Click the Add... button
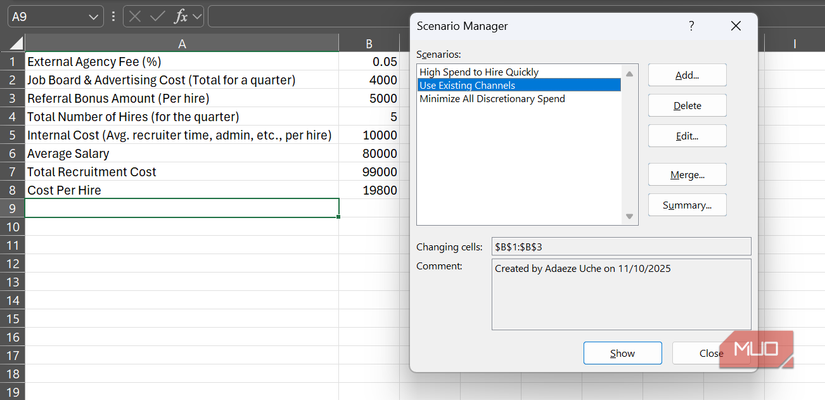 (687, 75)
